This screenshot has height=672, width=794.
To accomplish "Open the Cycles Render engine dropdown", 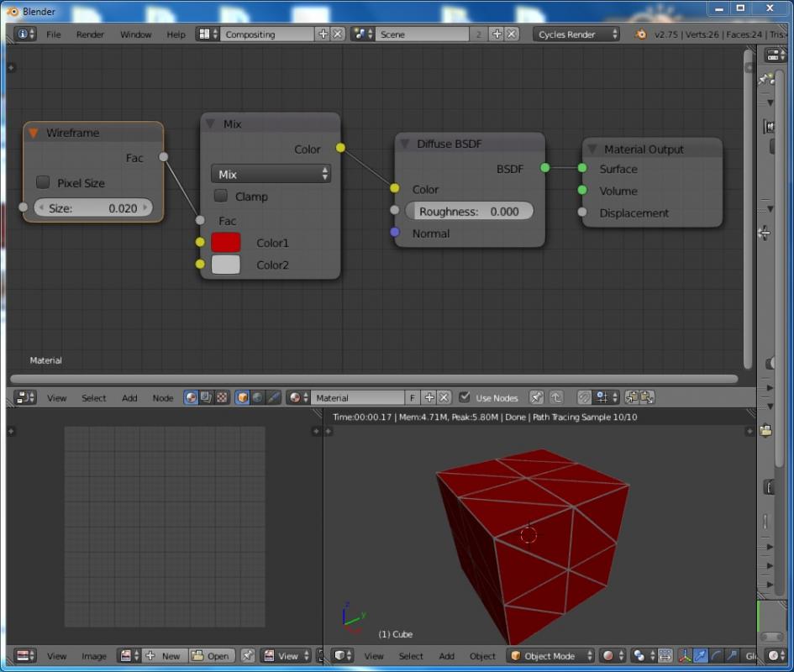I will click(576, 34).
